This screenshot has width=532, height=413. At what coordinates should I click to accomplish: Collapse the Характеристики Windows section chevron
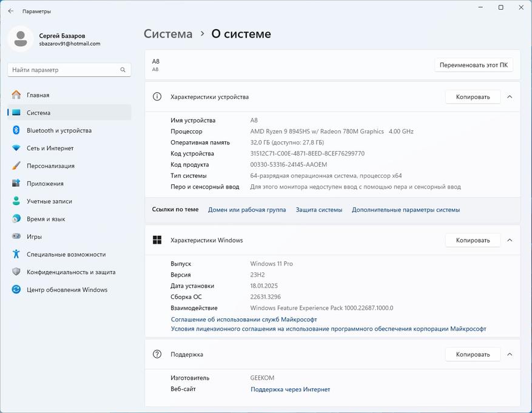click(510, 240)
